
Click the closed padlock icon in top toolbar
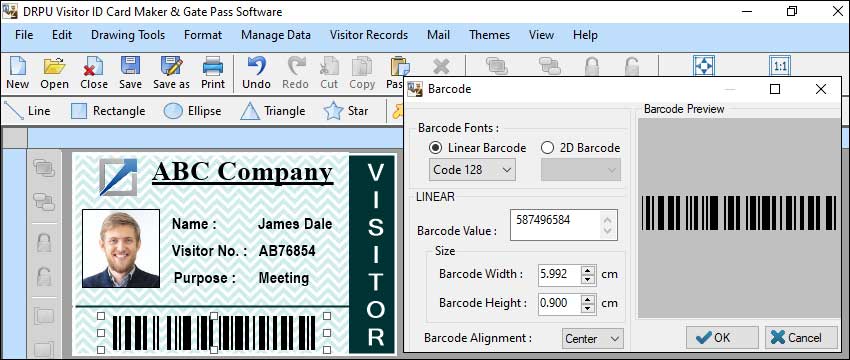click(591, 66)
